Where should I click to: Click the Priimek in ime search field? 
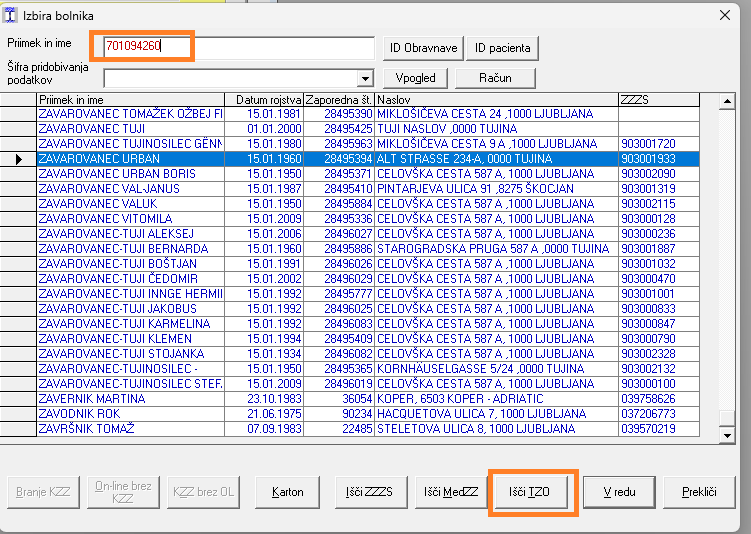(x=239, y=46)
